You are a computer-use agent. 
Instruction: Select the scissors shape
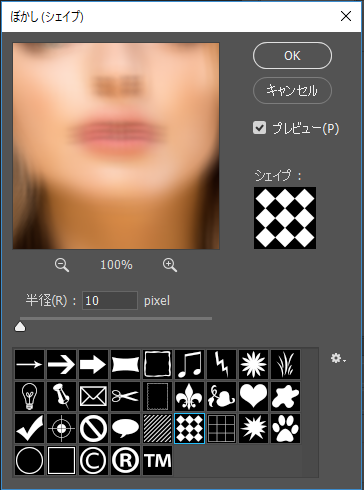[125, 396]
